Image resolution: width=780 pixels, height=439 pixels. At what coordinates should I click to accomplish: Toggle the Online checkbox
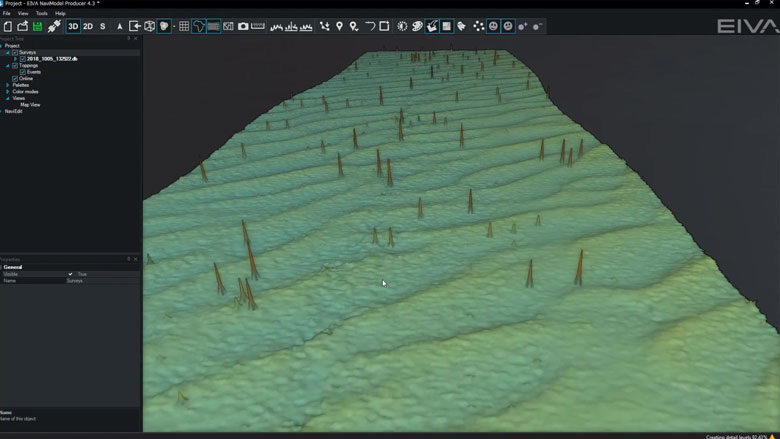[x=15, y=79]
